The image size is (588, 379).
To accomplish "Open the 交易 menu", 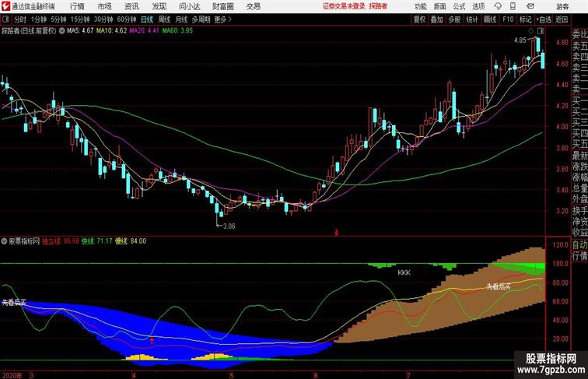I will point(253,6).
